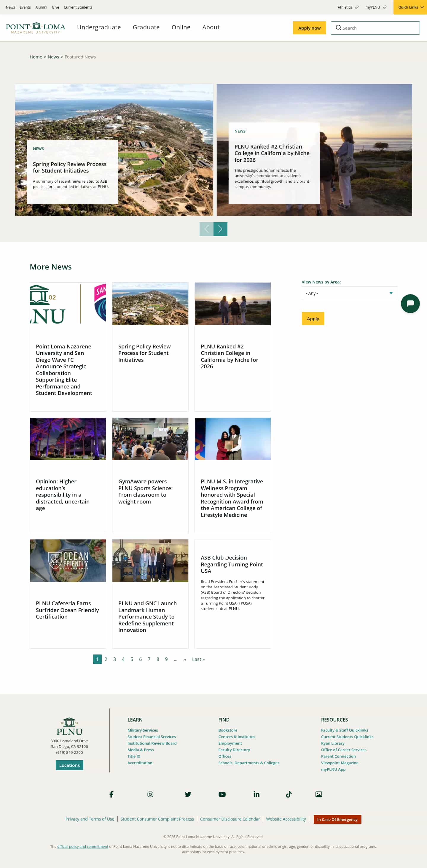Open the PLNU Instagram icon
Viewport: 427px width, 868px height.
[x=150, y=794]
